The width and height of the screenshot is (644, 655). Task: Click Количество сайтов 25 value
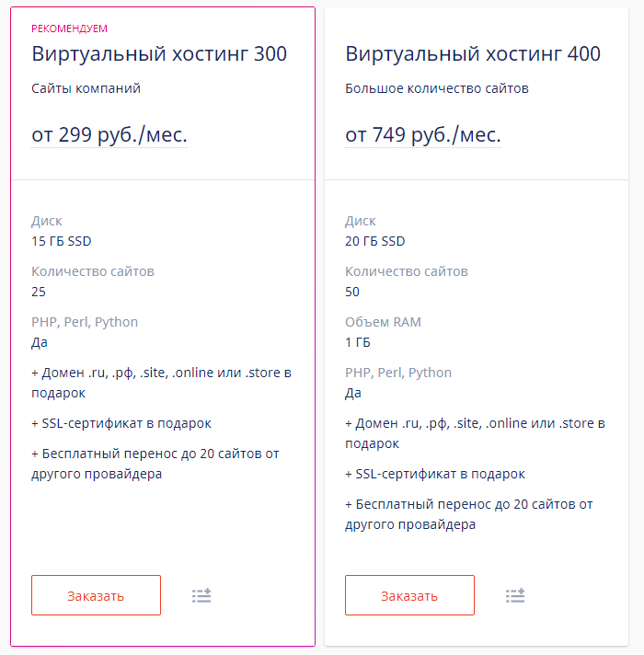click(39, 292)
